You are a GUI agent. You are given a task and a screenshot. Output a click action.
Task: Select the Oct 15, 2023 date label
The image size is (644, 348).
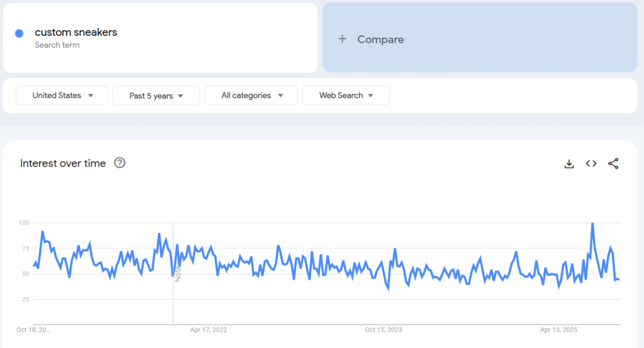click(x=384, y=329)
